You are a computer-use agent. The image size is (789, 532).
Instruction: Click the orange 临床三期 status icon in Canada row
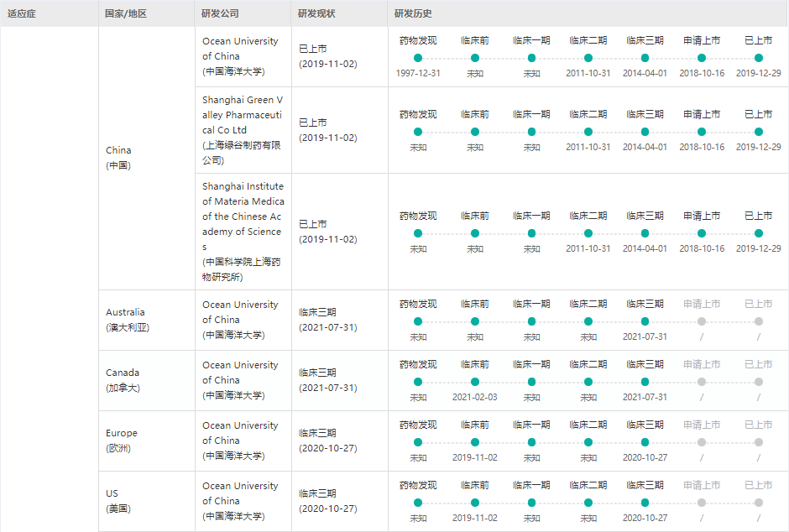tap(301, 373)
